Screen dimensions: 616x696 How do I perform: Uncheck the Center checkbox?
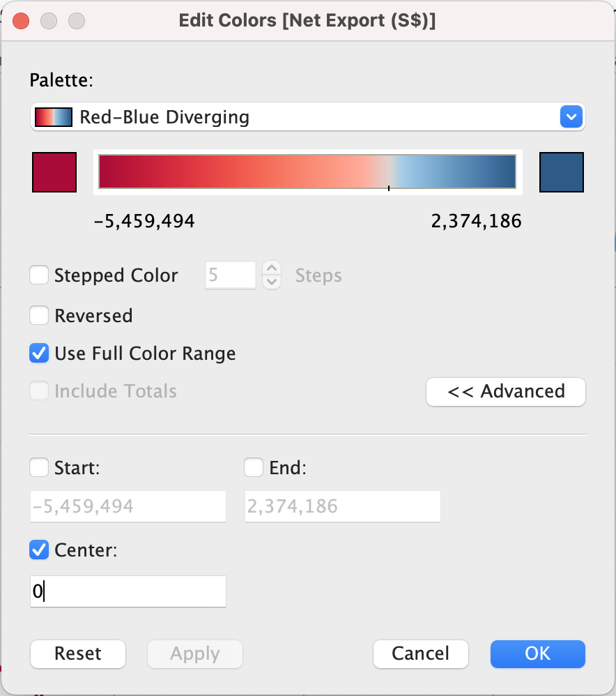tap(39, 550)
